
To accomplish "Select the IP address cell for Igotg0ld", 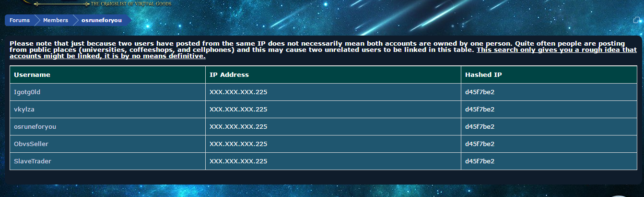I will click(x=333, y=92).
